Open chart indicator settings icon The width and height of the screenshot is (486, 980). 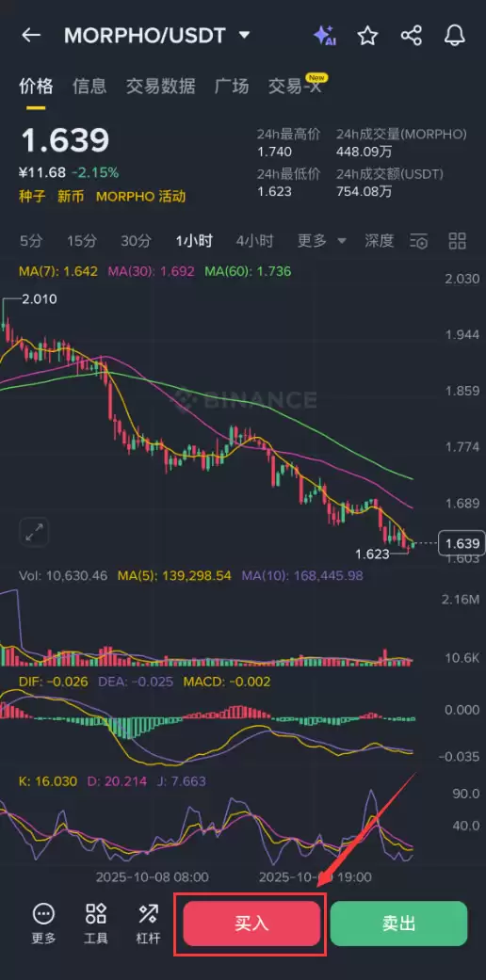[x=418, y=241]
